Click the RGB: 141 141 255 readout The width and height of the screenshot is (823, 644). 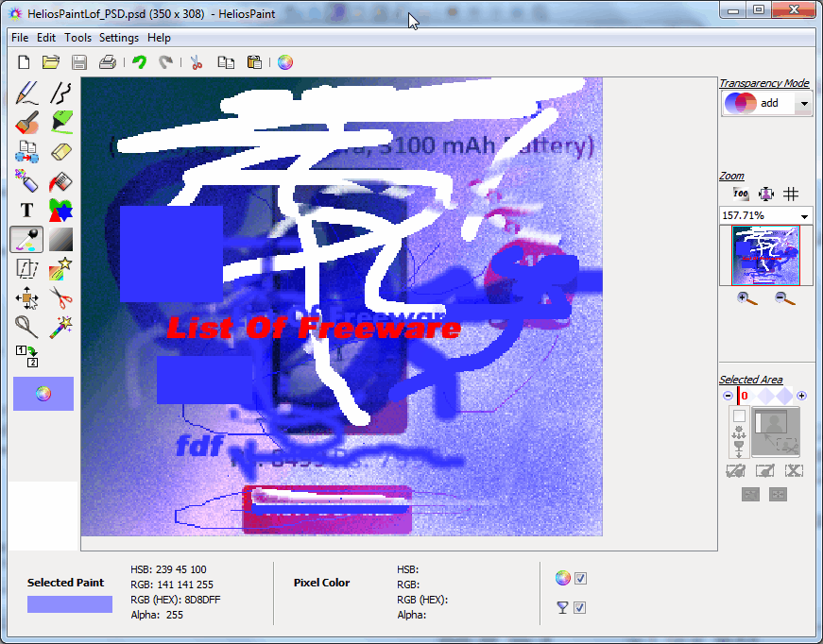pyautogui.click(x=172, y=585)
